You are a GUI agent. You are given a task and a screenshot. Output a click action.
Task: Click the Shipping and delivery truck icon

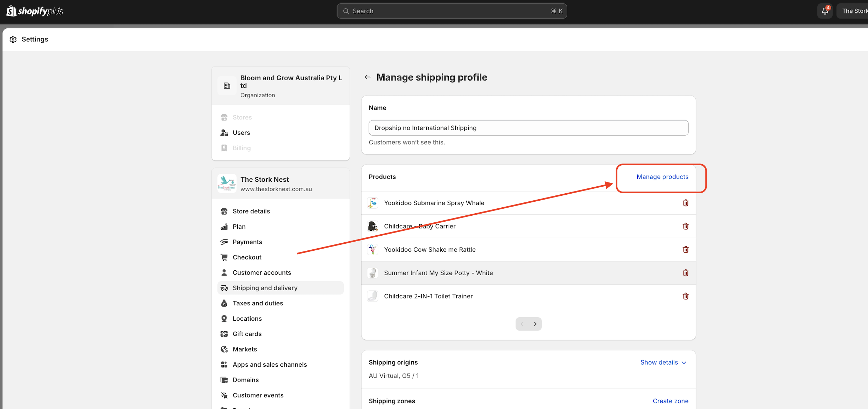tap(224, 288)
